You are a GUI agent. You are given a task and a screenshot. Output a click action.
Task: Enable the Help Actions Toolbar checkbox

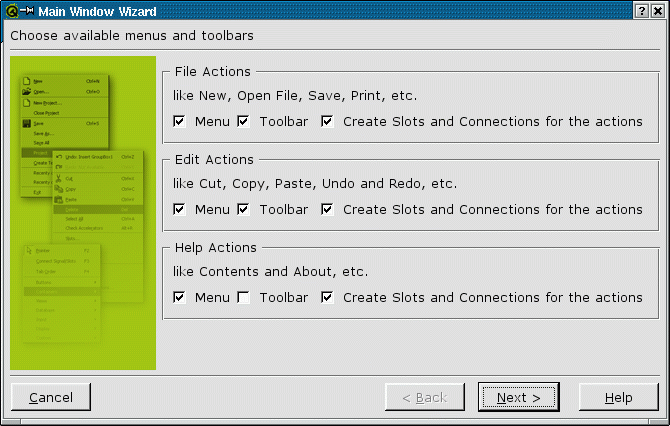click(x=243, y=298)
